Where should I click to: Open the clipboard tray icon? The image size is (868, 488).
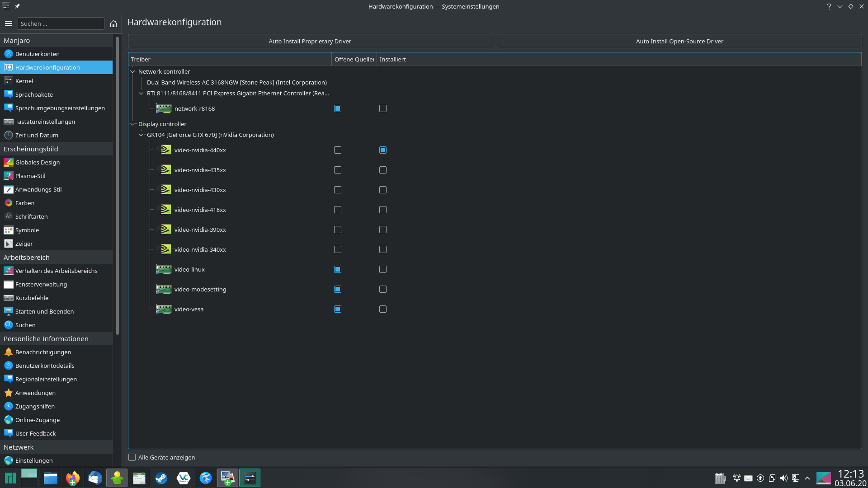pyautogui.click(x=772, y=478)
